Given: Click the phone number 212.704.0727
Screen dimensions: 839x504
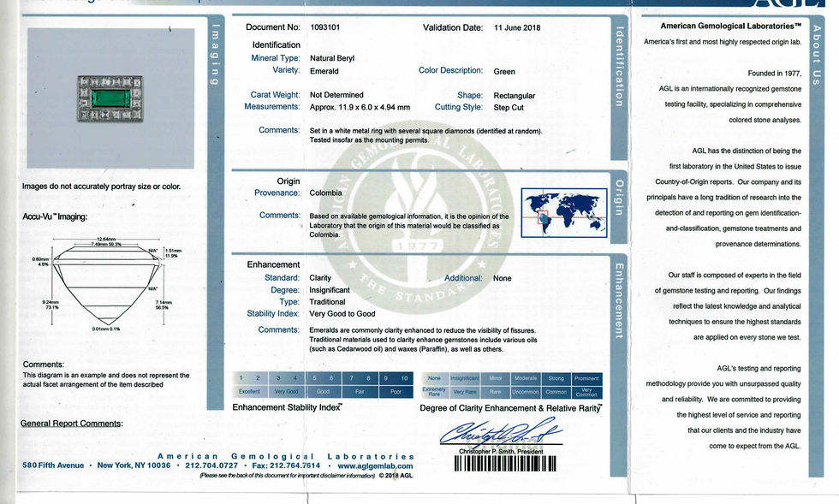Looking at the screenshot, I should click(211, 465).
